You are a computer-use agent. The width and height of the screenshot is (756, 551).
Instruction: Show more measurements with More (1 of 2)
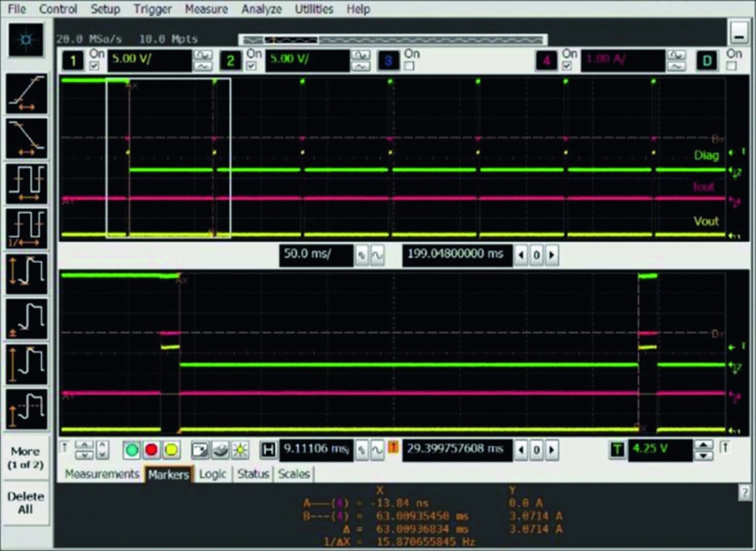[x=26, y=458]
